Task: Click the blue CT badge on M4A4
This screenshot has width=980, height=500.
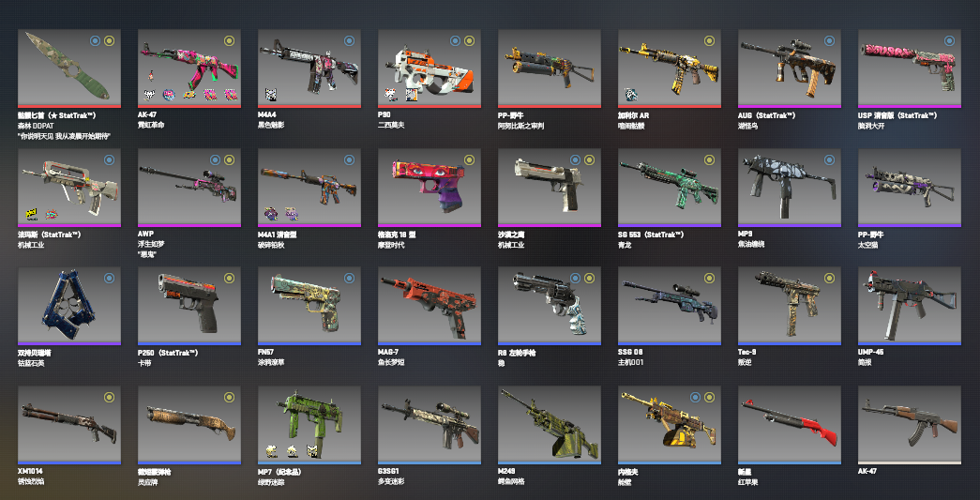Action: [x=350, y=40]
